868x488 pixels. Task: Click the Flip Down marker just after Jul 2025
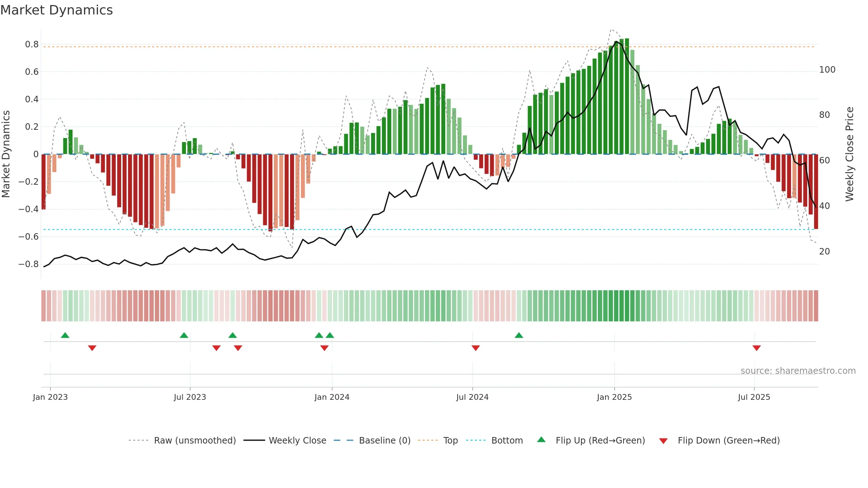757,348
